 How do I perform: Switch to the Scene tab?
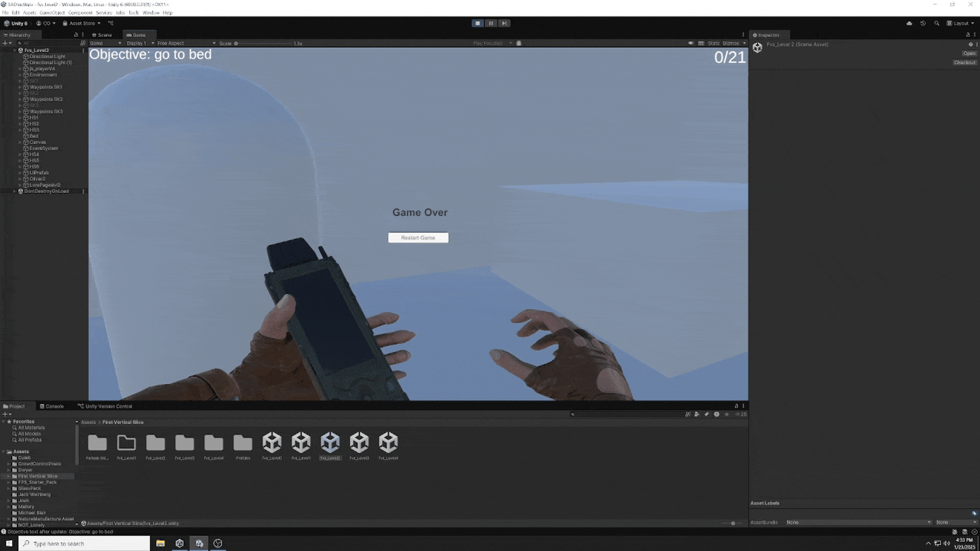click(x=102, y=35)
